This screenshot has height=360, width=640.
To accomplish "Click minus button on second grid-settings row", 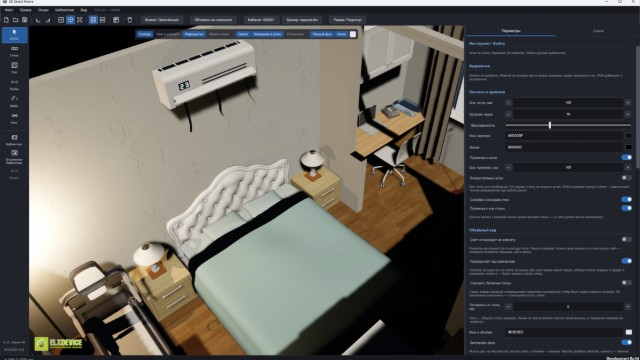I will (x=508, y=114).
